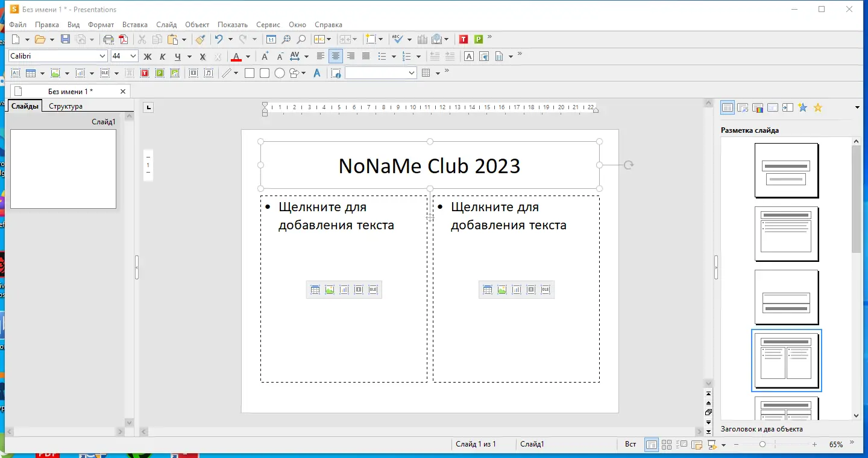Select the title slide layout thumbnail
This screenshot has width=868, height=458.
coord(786,171)
